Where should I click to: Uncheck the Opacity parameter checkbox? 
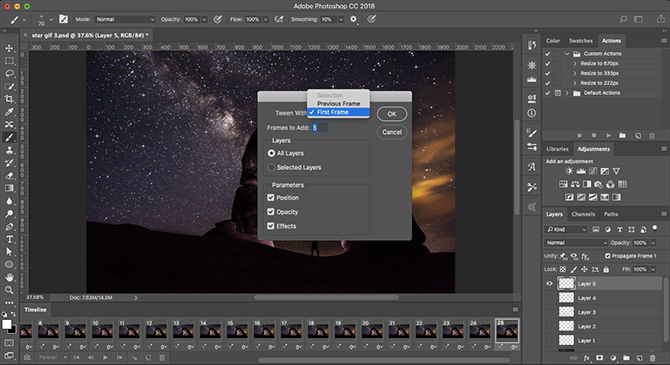pyautogui.click(x=270, y=212)
